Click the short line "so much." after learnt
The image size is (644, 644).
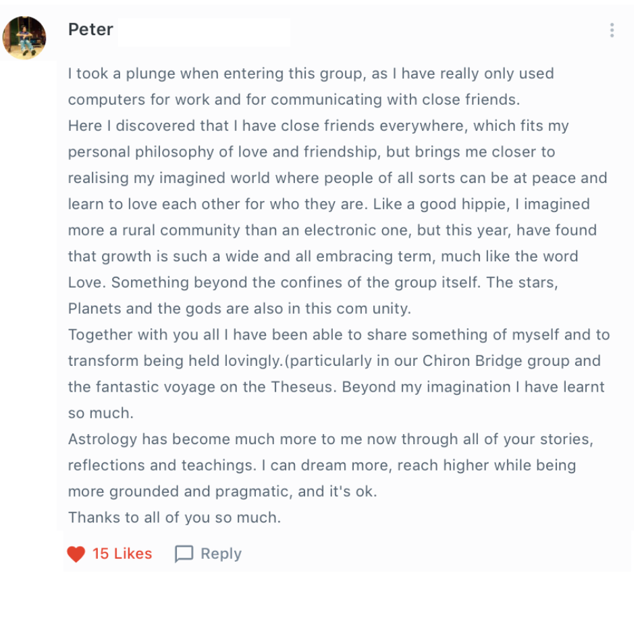(101, 413)
